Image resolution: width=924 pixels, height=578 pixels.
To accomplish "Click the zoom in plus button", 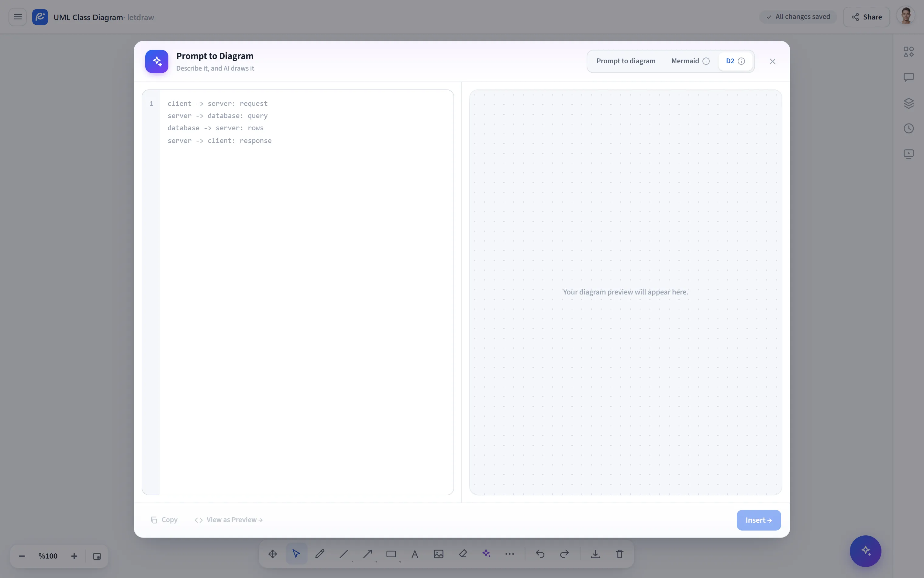I will click(74, 556).
